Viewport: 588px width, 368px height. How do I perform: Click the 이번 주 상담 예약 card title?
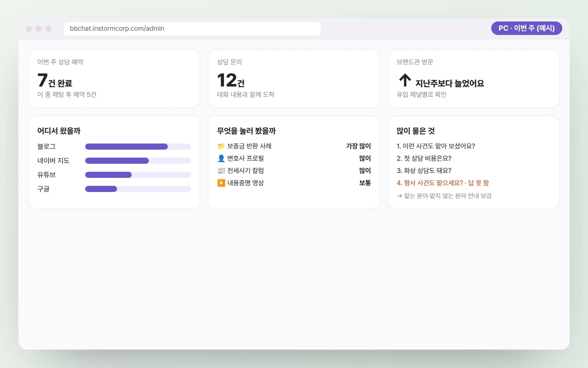pos(60,62)
